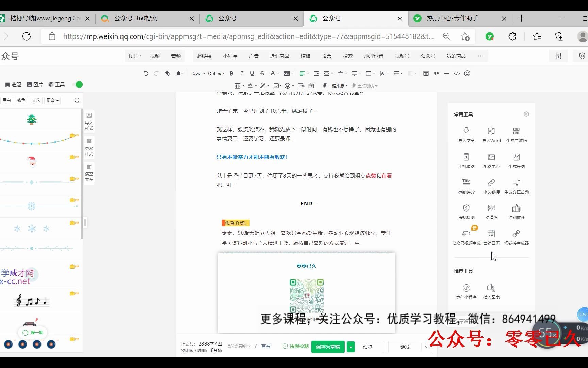Click the 预览 button
The height and width of the screenshot is (368, 588).
point(367,347)
